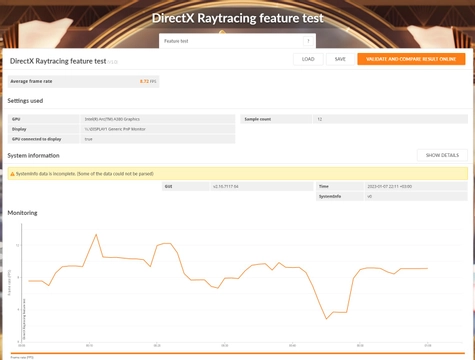Viewport: 475px width, 360px height.
Task: Click the Frame rate (FPS) legend label
Action: (22, 357)
